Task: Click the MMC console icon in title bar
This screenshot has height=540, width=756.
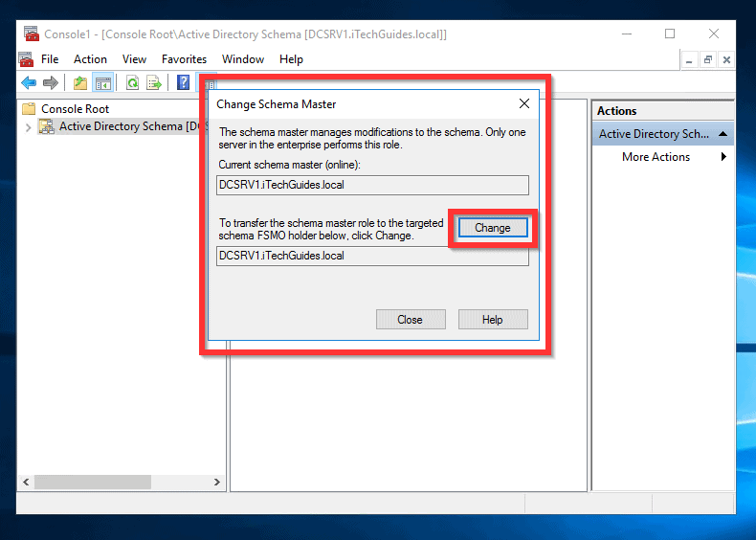Action: (32, 34)
